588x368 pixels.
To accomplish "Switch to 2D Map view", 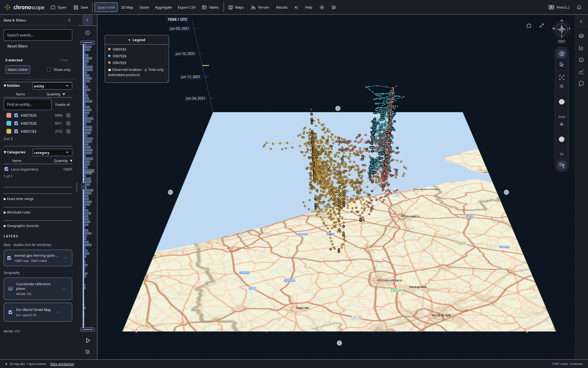I will tap(127, 7).
